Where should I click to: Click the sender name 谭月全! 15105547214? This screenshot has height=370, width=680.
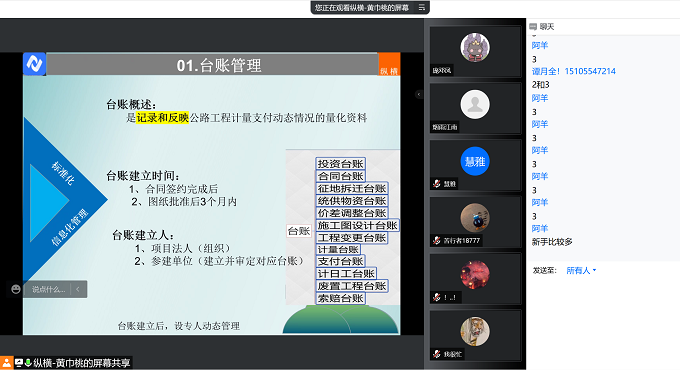(573, 72)
